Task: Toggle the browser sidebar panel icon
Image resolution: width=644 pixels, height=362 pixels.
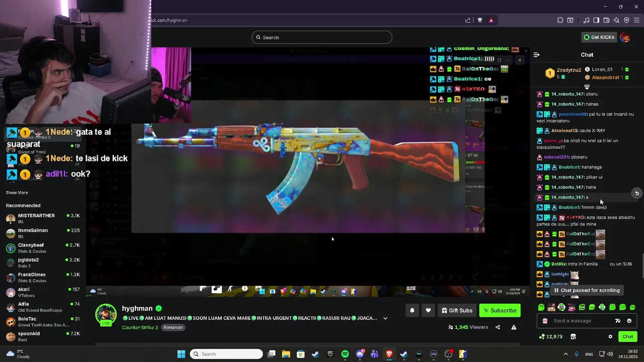Action: click(x=596, y=20)
